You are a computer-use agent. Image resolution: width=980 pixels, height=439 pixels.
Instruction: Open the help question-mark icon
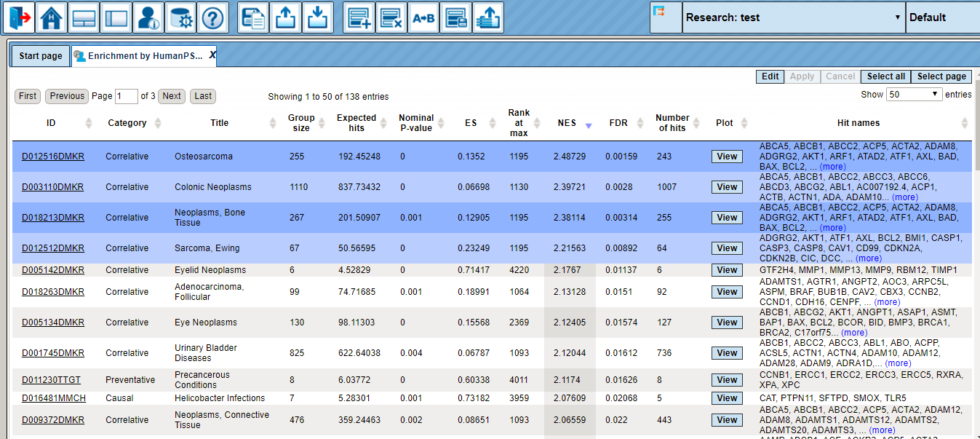(x=212, y=17)
